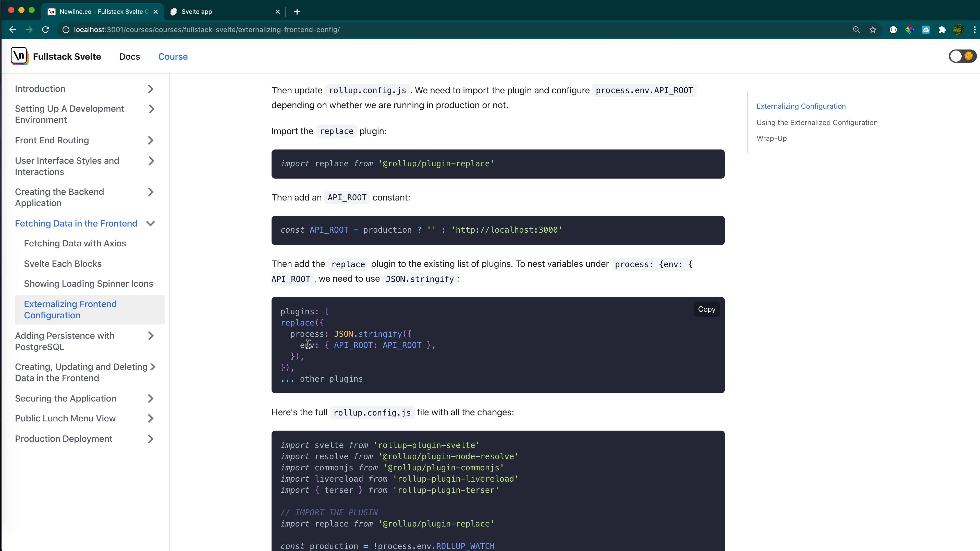980x551 pixels.
Task: Open the Externalizing Configuration anchor link
Action: point(800,106)
